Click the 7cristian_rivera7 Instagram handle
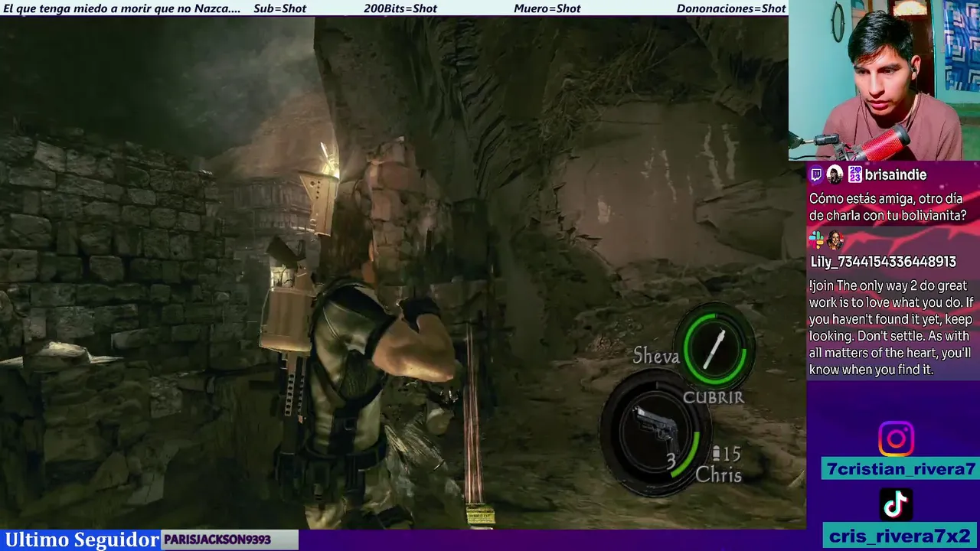 point(900,469)
